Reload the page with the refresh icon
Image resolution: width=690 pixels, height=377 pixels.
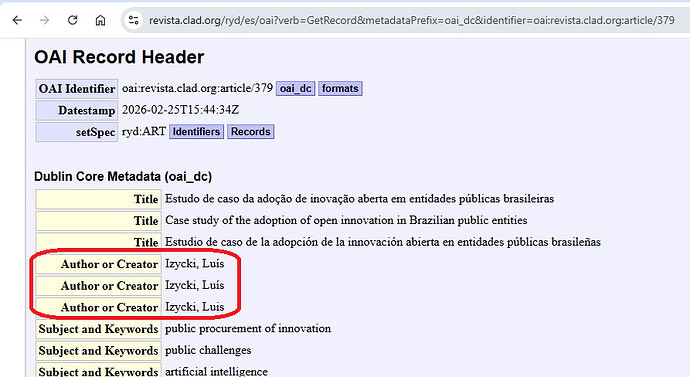tap(73, 20)
